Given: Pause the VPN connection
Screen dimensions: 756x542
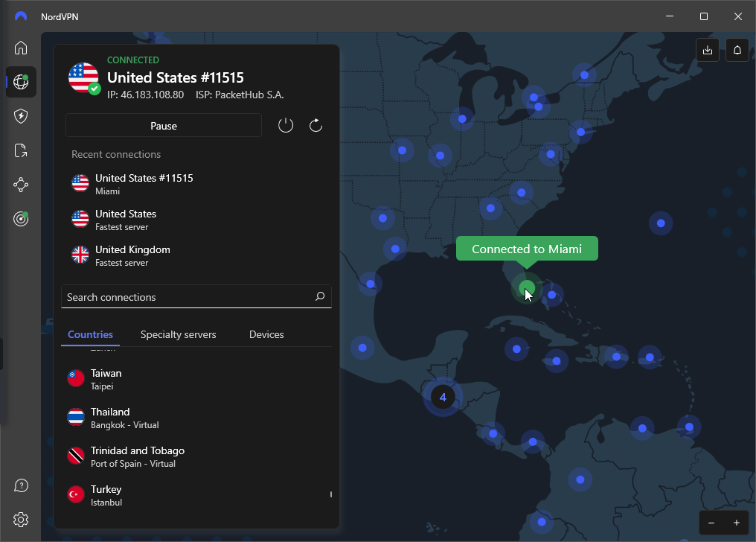Looking at the screenshot, I should (164, 125).
